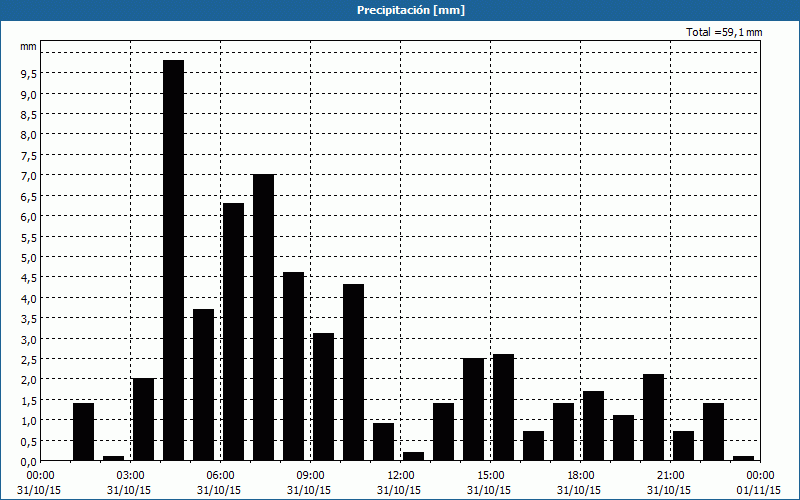Click the 31/10/15 date under 12:00
The height and width of the screenshot is (500, 800).
(399, 490)
